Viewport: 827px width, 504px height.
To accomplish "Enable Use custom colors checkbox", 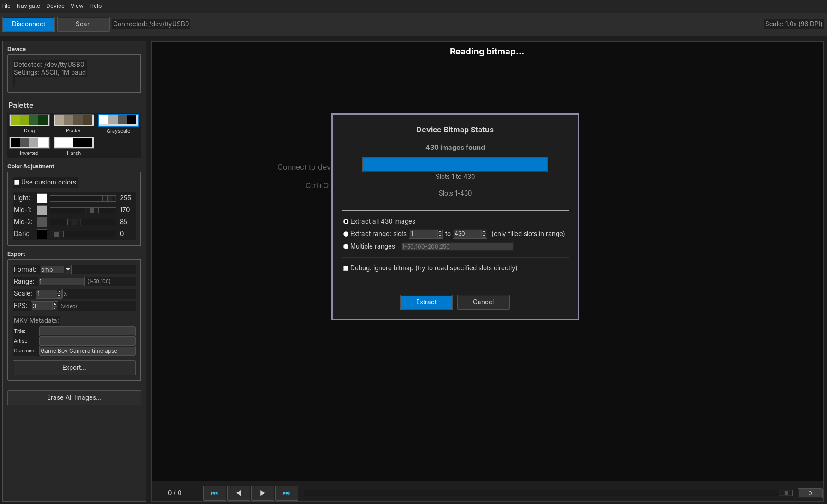I will [17, 183].
